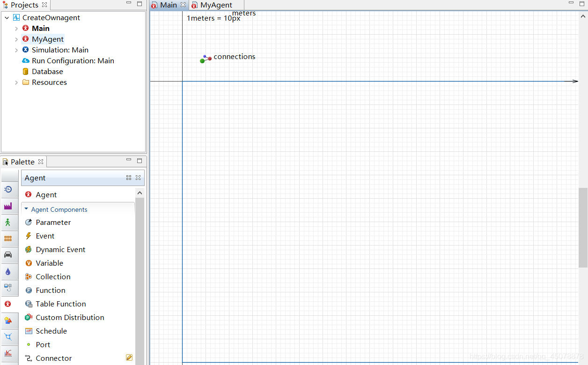588x365 pixels.
Task: Select the Material Handling factory icon
Action: [x=8, y=206]
